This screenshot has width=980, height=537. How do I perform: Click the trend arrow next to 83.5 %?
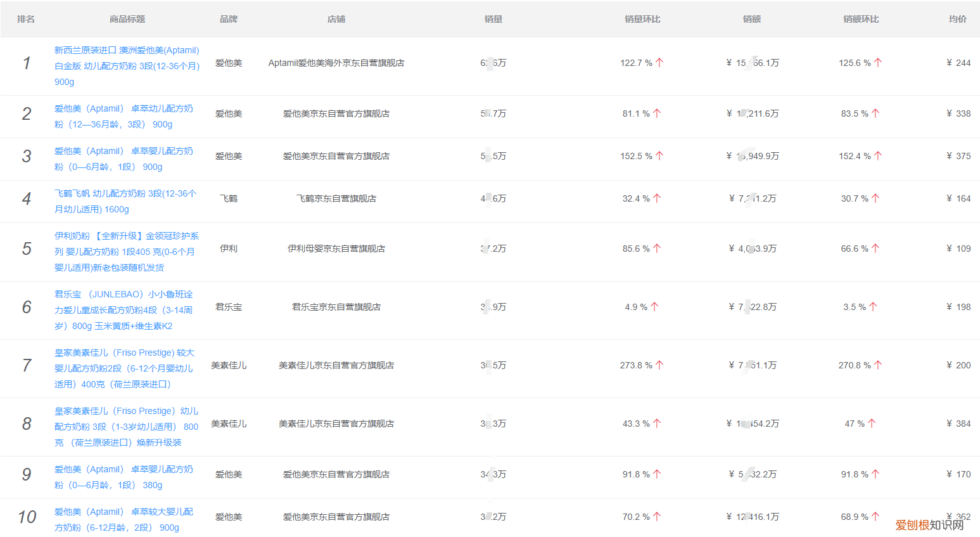point(877,113)
